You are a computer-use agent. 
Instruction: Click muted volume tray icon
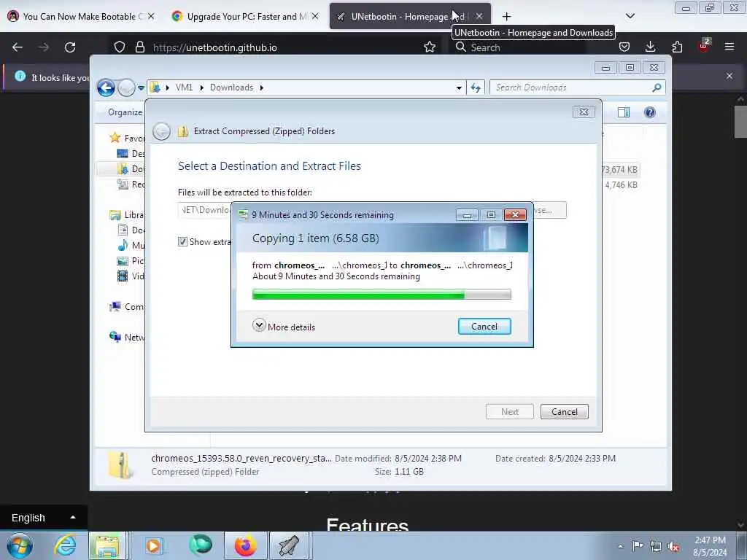[673, 546]
